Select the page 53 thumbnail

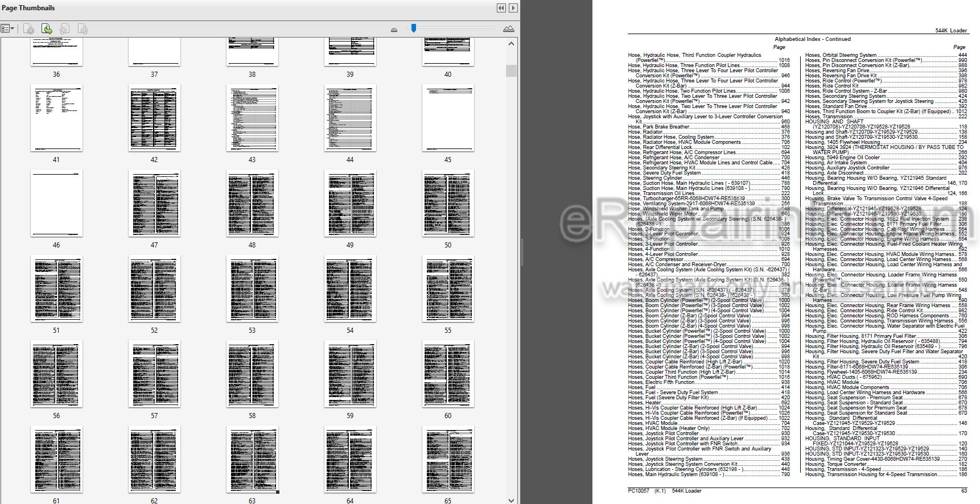(252, 289)
